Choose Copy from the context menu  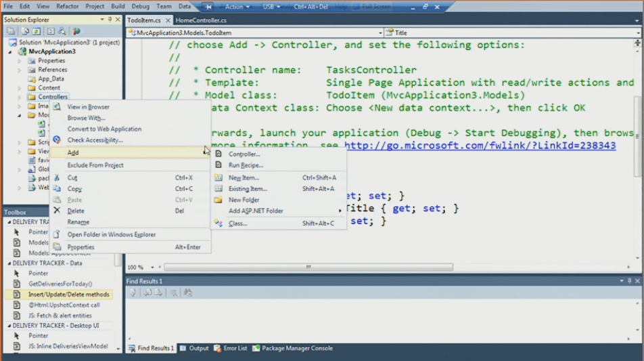click(74, 189)
